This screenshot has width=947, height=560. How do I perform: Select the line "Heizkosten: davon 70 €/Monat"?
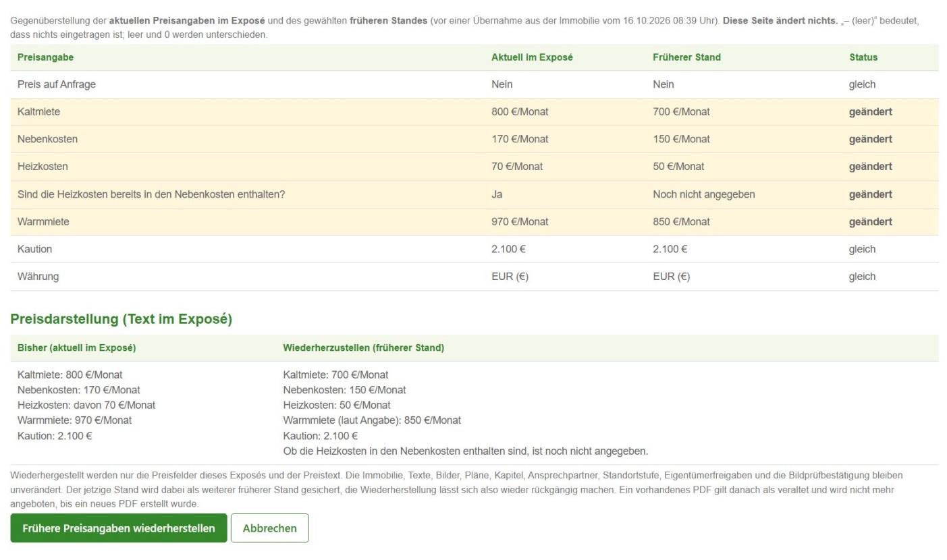pos(86,405)
